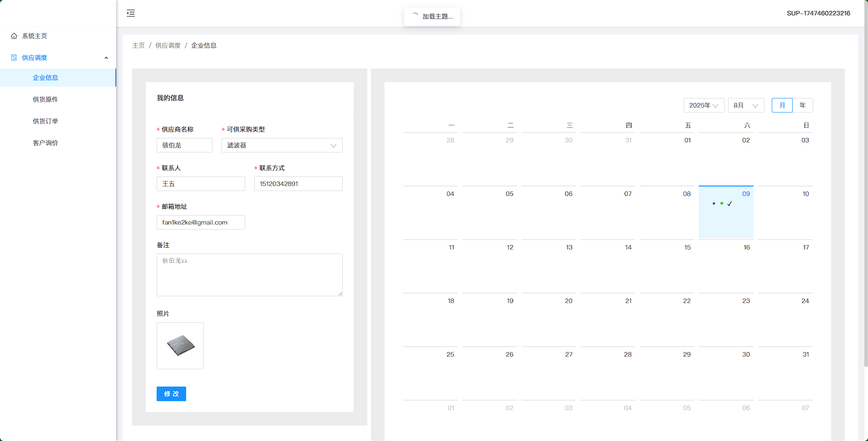The width and height of the screenshot is (868, 441).
Task: Click the chip photo thumbnail under 照片
Action: point(180,346)
